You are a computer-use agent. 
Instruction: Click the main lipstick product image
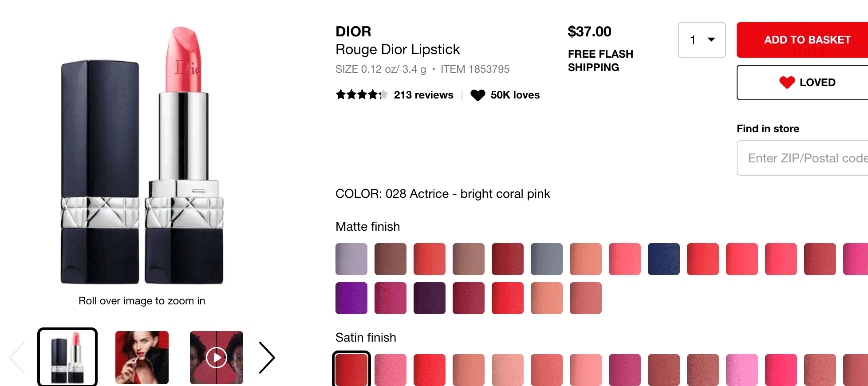[x=142, y=155]
